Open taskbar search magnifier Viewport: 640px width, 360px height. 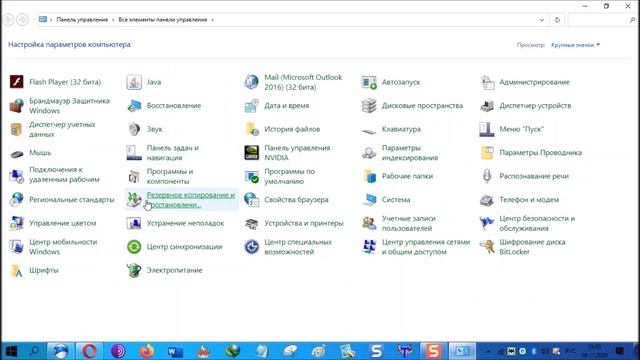[35, 351]
